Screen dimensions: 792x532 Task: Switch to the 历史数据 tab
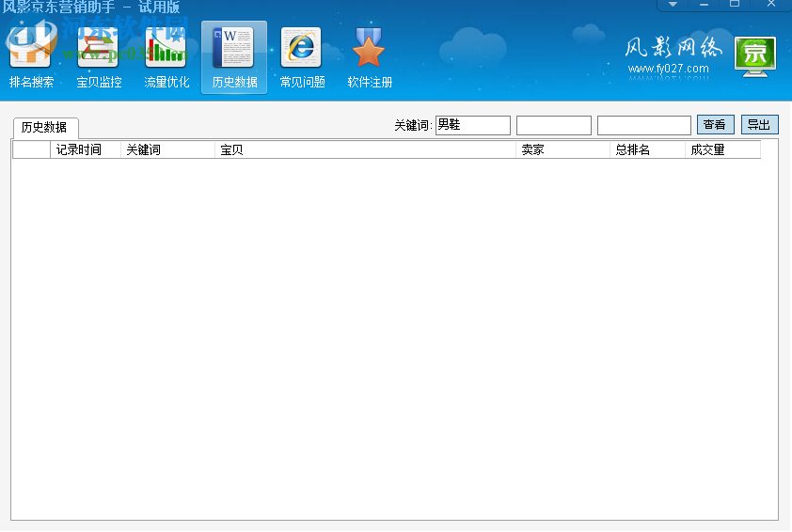[45, 127]
